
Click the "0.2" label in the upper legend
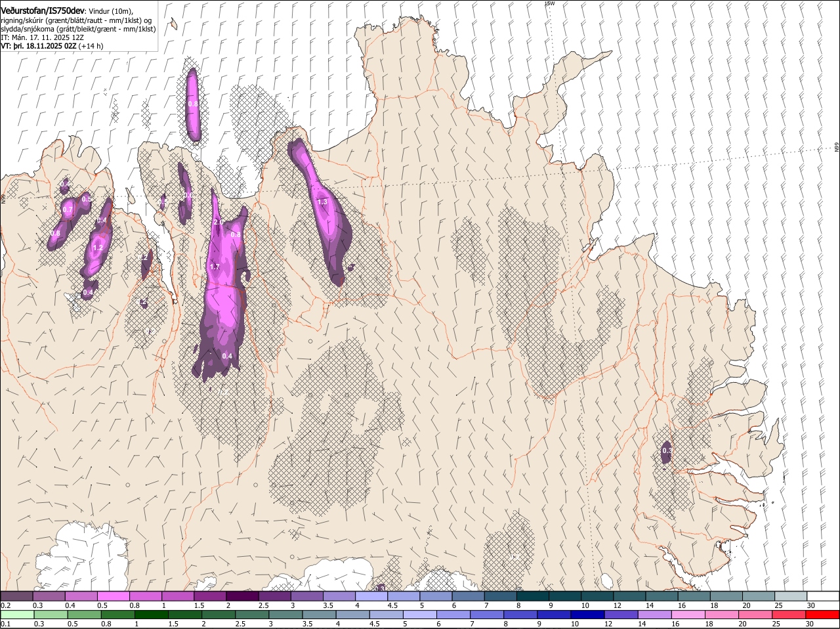[x=5, y=605]
